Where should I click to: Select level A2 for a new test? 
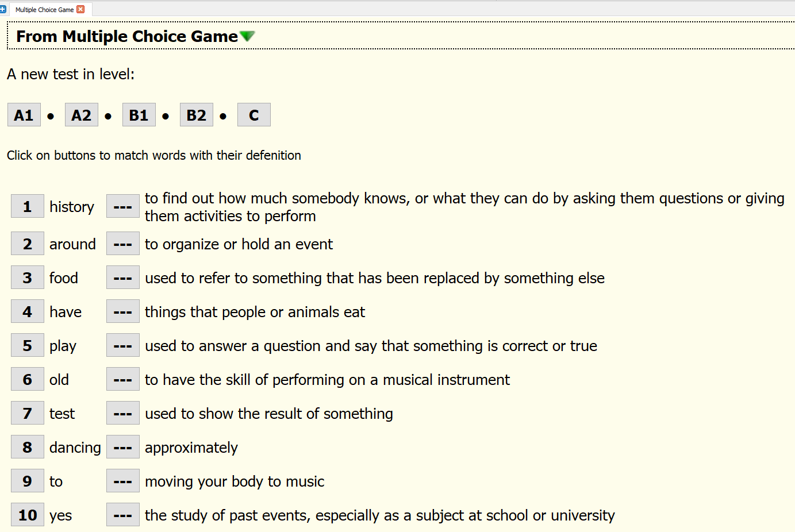81,114
